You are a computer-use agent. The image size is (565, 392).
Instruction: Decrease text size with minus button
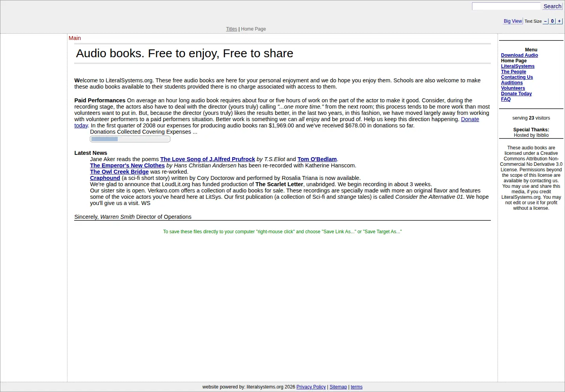[545, 21]
